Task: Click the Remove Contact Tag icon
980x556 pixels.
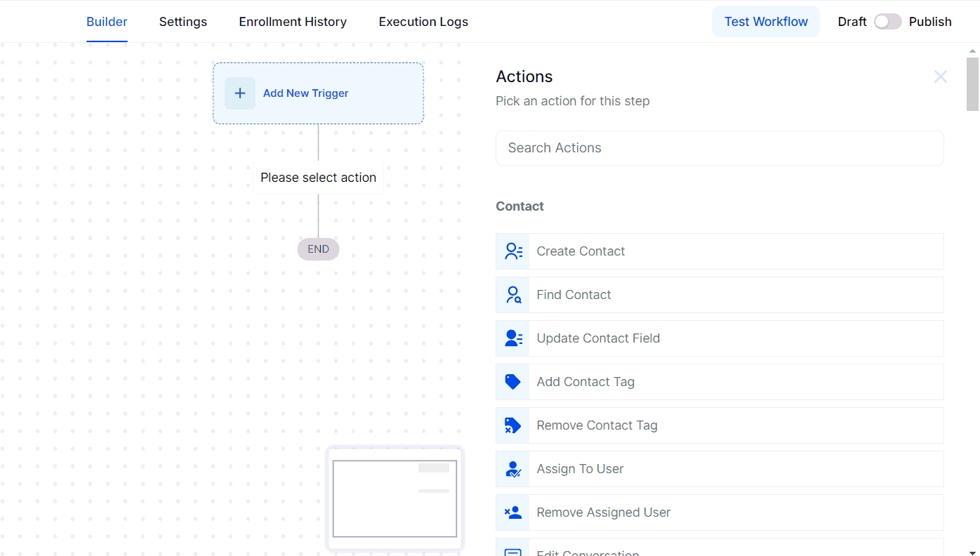Action: (513, 425)
